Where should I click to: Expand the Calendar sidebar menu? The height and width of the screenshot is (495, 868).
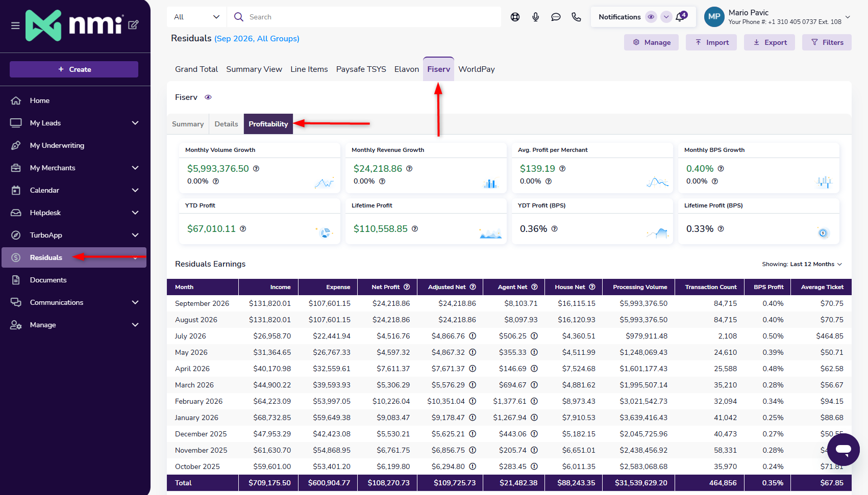point(135,190)
